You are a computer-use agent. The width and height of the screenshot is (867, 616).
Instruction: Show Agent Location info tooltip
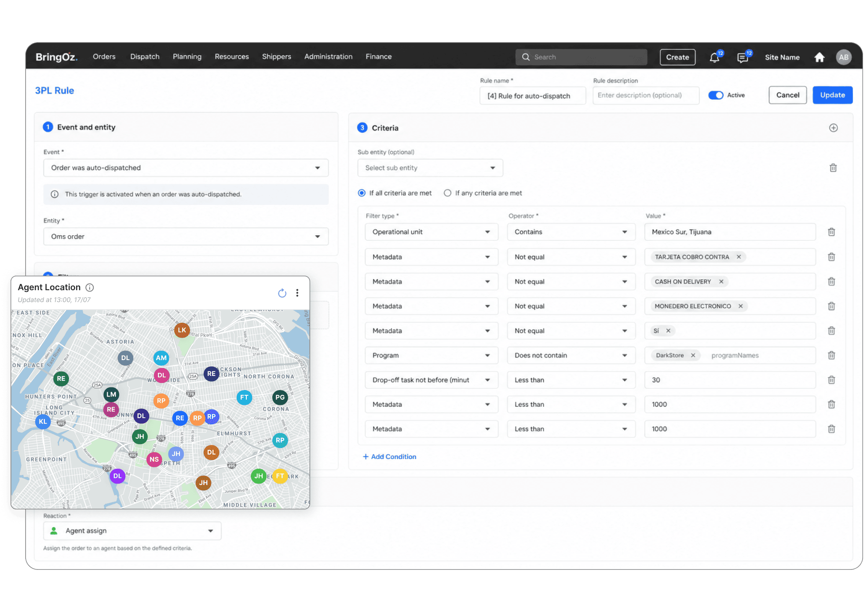[90, 288]
